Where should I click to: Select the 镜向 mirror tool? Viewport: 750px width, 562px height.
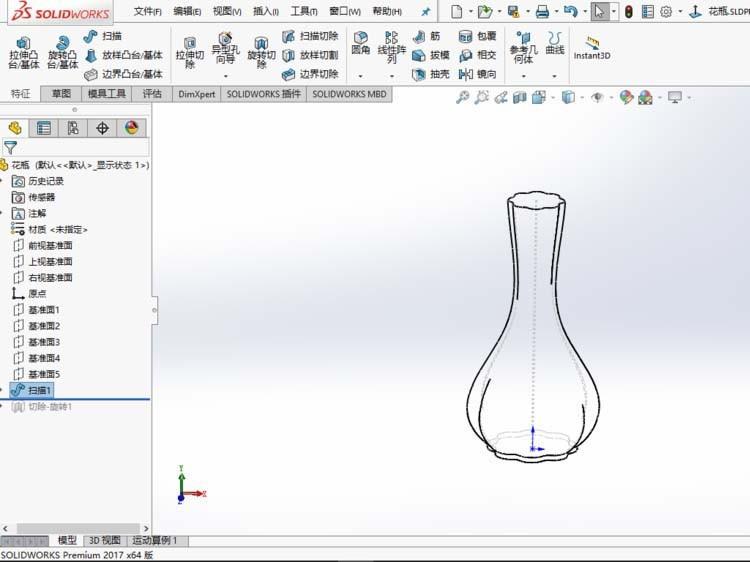coord(477,74)
